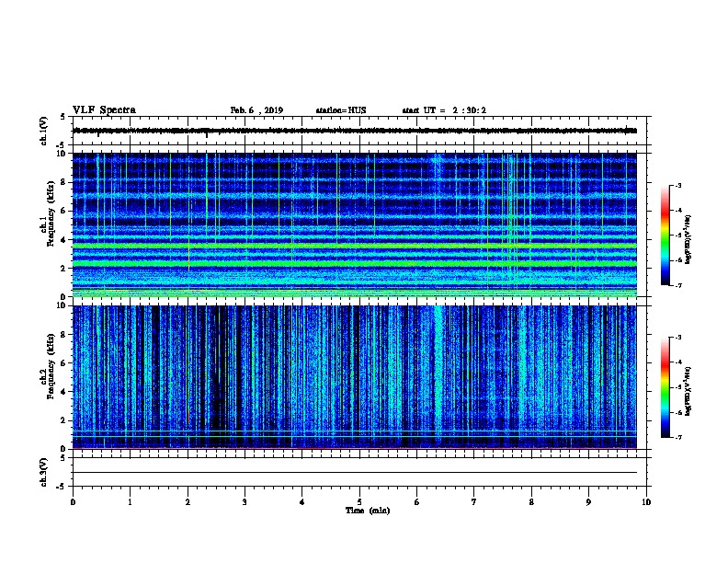Click the "VLF Spectra" plot title
Image resolution: width=728 pixels, height=563 pixels.
104,110
